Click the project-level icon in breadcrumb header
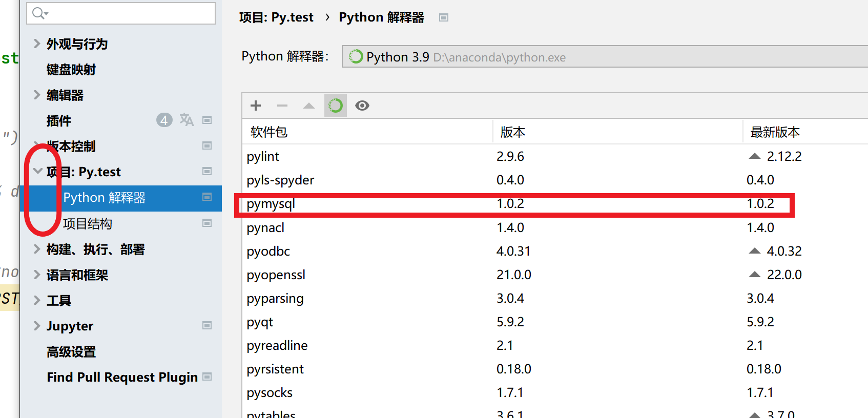The image size is (868, 418). pyautogui.click(x=444, y=17)
